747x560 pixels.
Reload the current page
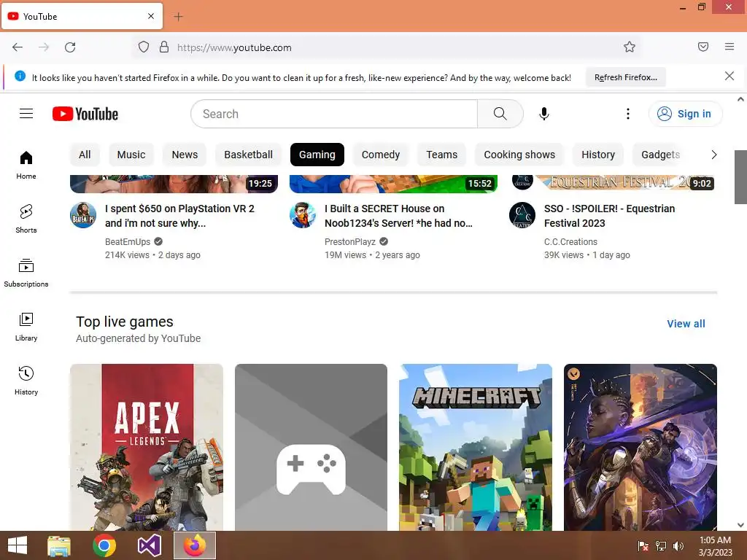(70, 47)
